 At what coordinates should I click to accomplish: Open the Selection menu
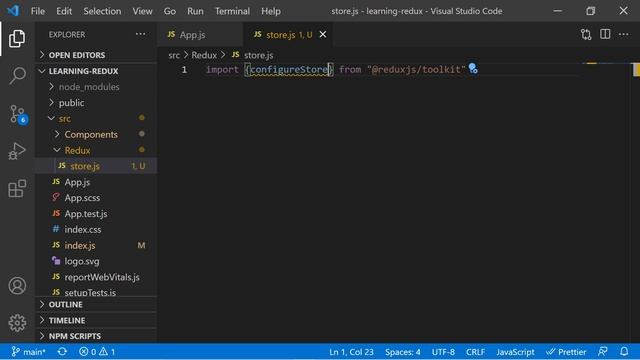pos(102,11)
